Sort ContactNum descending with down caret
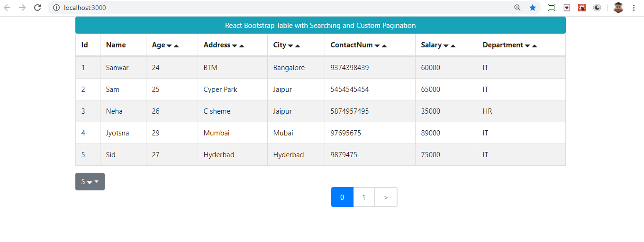Viewport: 644px width, 242px height. [x=377, y=46]
